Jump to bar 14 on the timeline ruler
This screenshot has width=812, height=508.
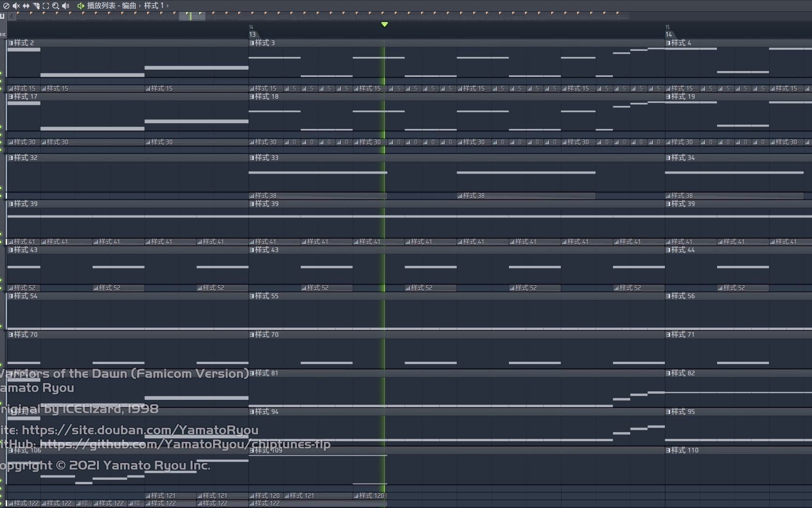[x=669, y=34]
